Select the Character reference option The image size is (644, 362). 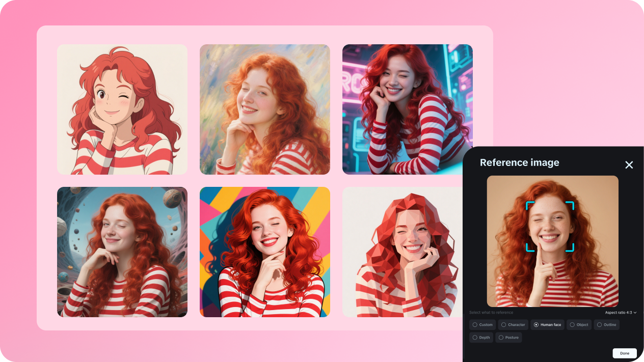[x=513, y=324]
